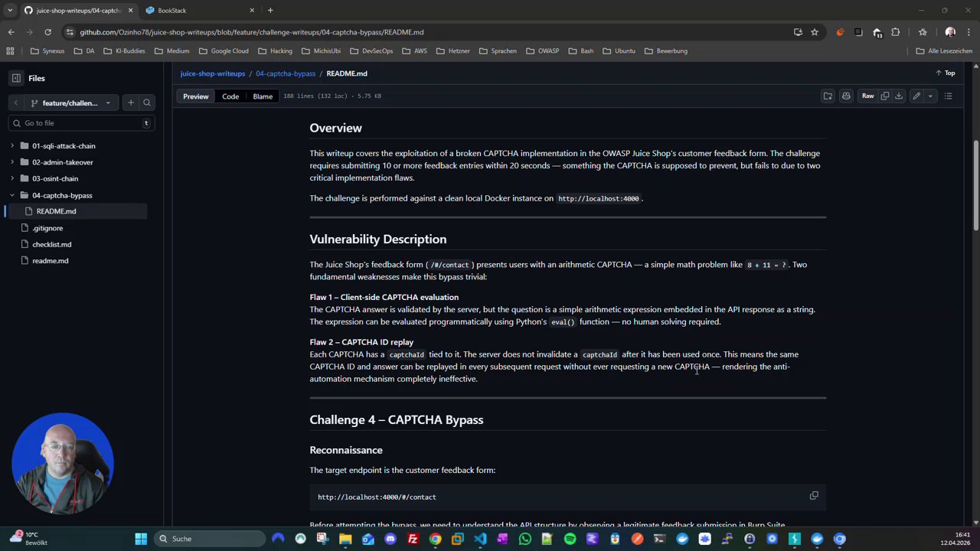The width and height of the screenshot is (980, 551).
Task: Install the page as app icon
Action: (798, 32)
